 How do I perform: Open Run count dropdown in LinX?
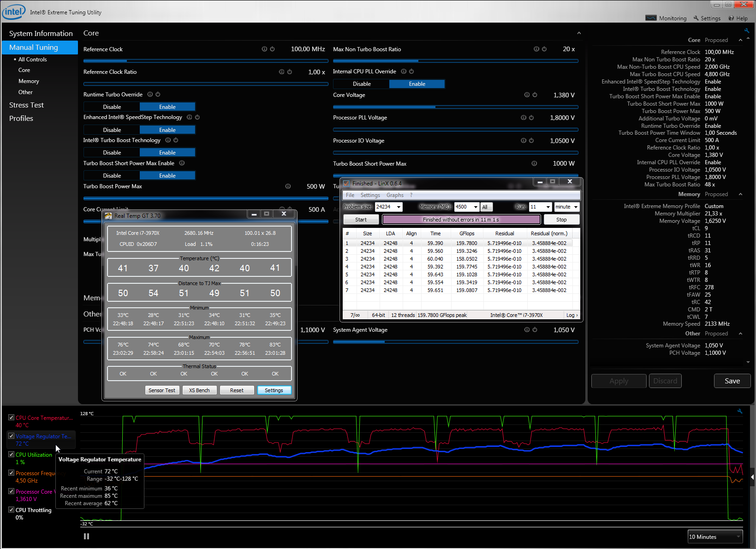tap(548, 207)
